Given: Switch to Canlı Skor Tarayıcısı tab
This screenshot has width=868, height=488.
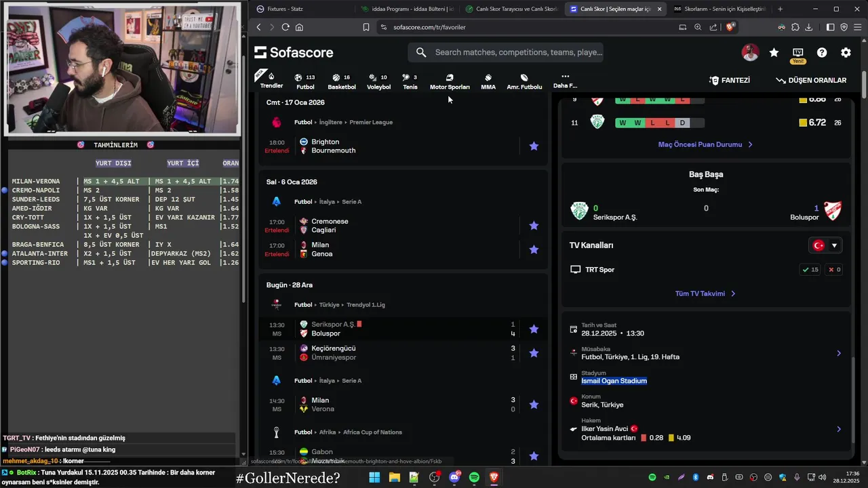Looking at the screenshot, I should coord(512,9).
